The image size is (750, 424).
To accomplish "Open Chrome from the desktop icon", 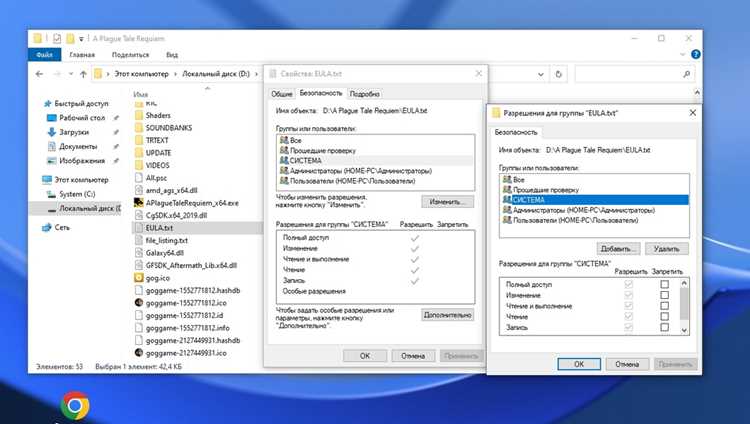I will (75, 406).
